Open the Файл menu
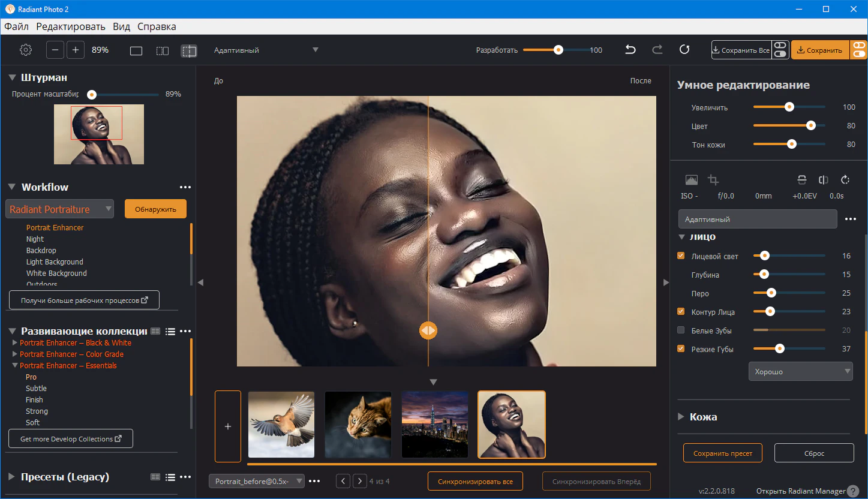Screen dimensions: 868x499 16,27
